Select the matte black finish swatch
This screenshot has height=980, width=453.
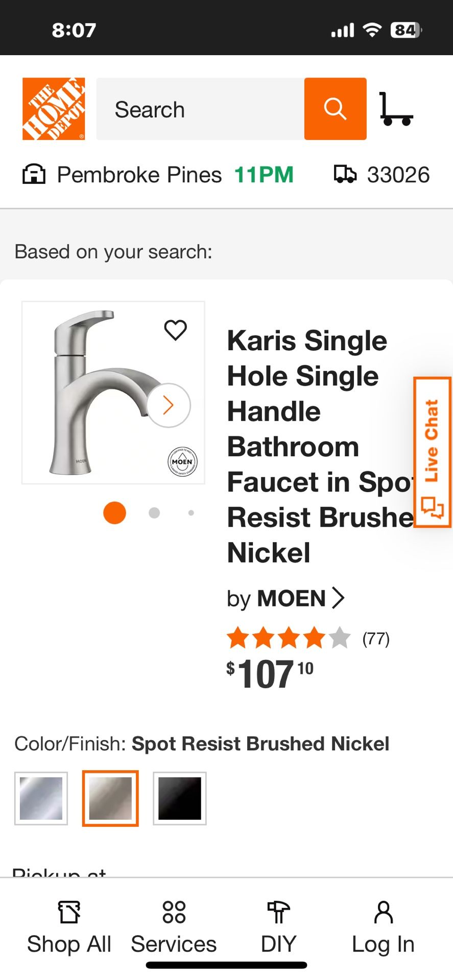click(x=180, y=798)
